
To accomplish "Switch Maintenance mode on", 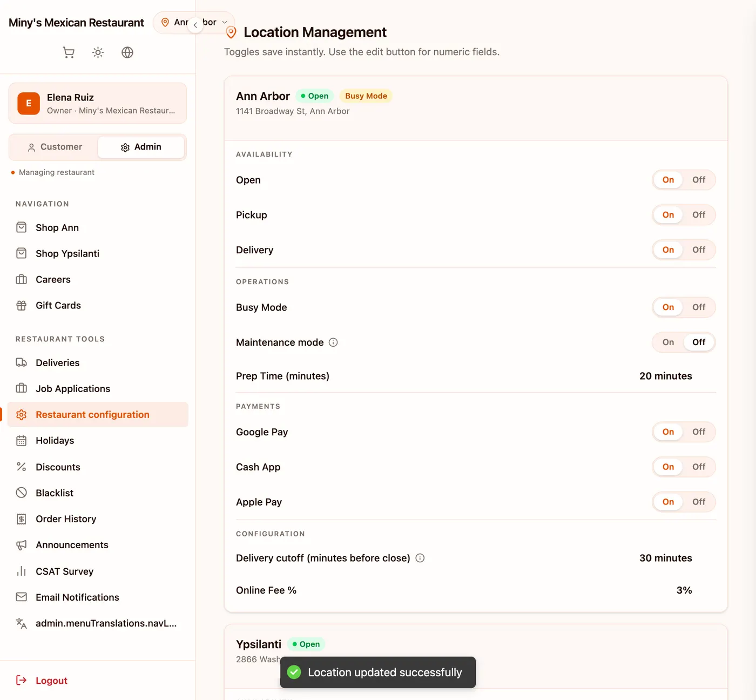I will tap(668, 342).
